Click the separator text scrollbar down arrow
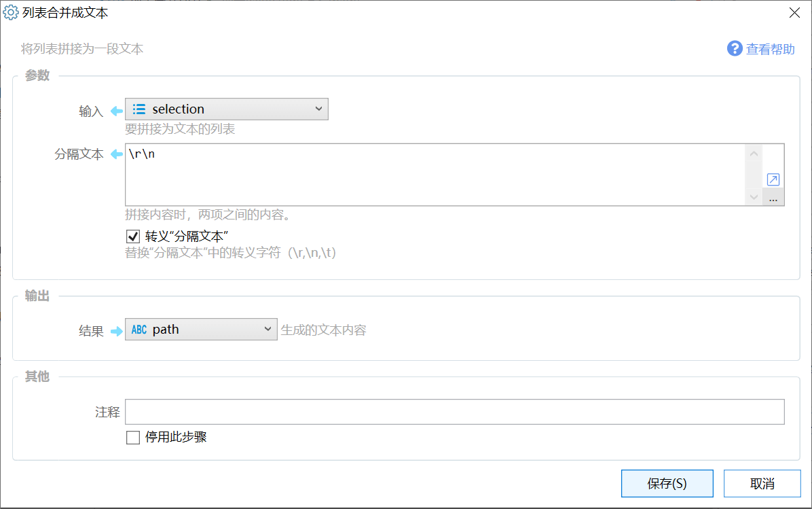 coord(754,197)
